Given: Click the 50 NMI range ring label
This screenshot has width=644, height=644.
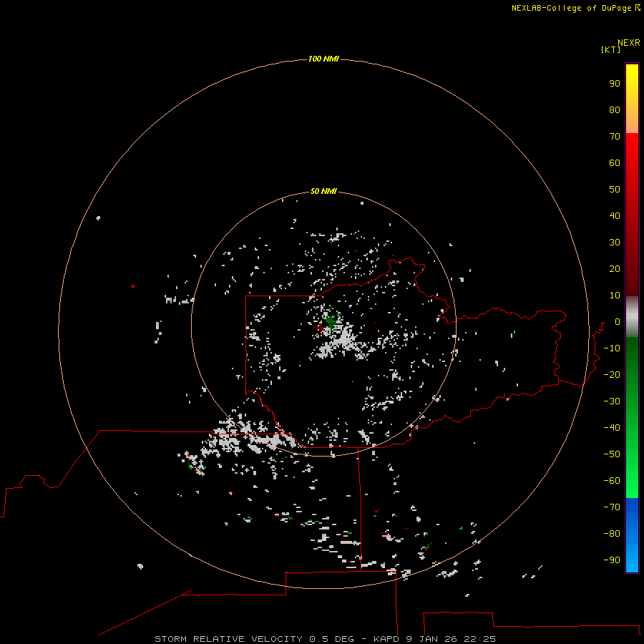Looking at the screenshot, I should click(323, 191).
